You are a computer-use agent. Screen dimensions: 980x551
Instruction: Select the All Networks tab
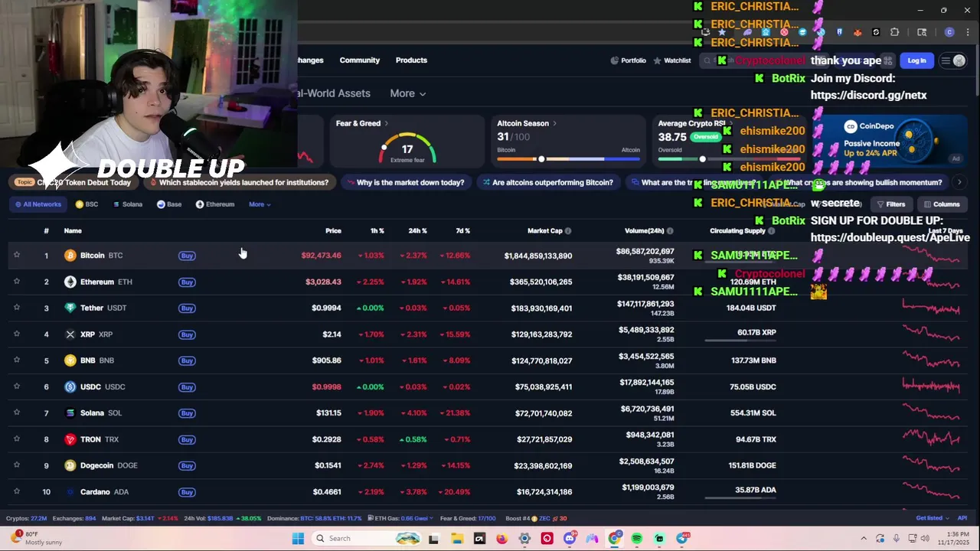tap(37, 204)
